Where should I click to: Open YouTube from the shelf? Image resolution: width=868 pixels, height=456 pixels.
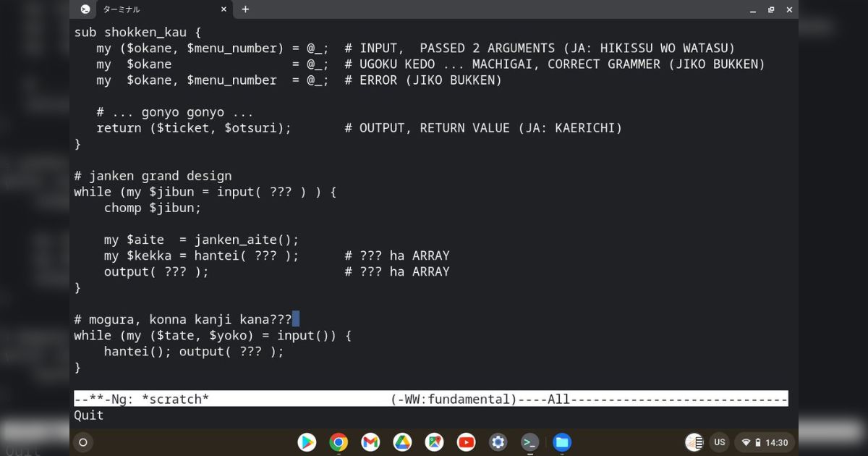466,442
